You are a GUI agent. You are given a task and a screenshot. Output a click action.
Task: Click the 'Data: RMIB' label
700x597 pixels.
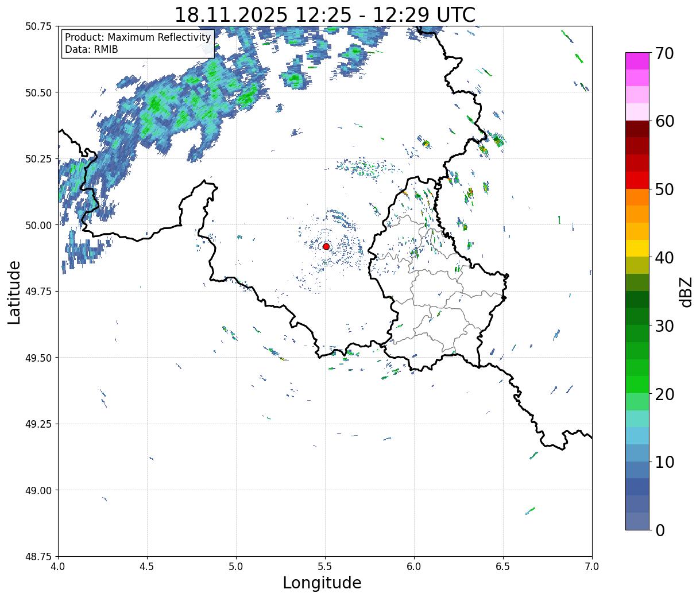91,50
